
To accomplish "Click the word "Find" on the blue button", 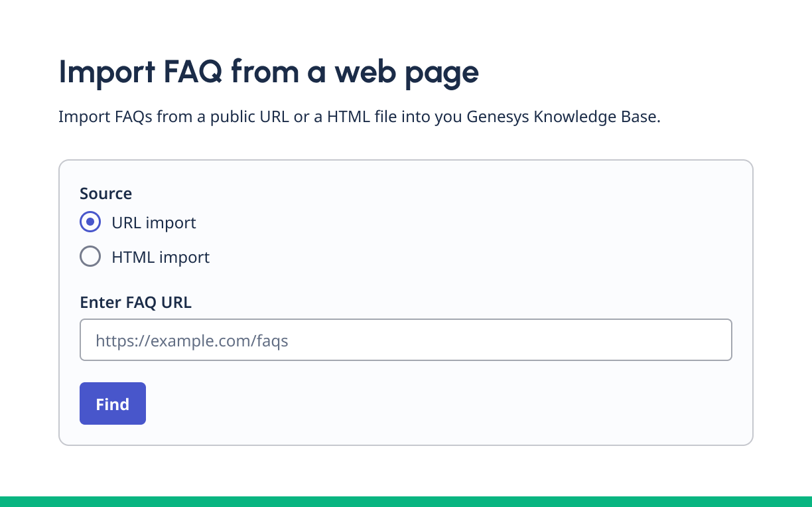I will [113, 404].
